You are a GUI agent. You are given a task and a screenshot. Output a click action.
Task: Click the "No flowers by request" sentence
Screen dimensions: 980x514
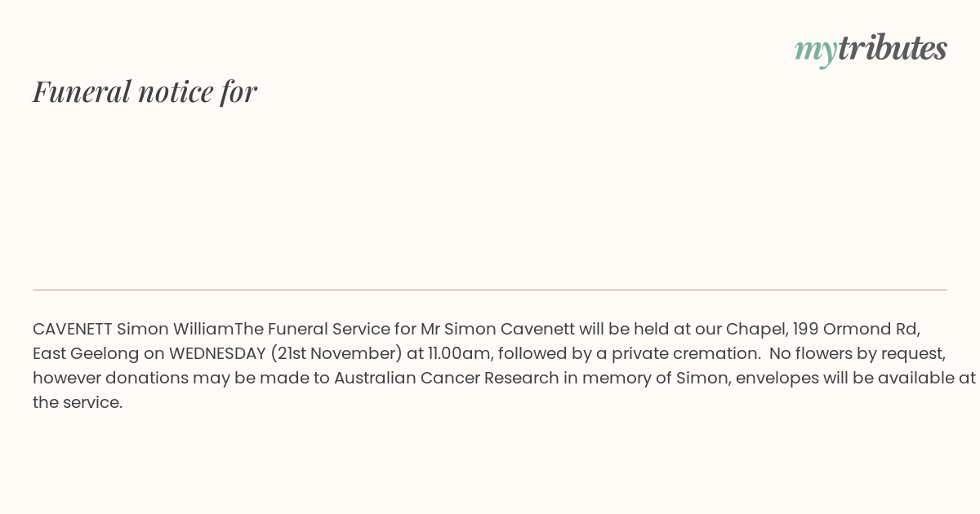coord(857,353)
